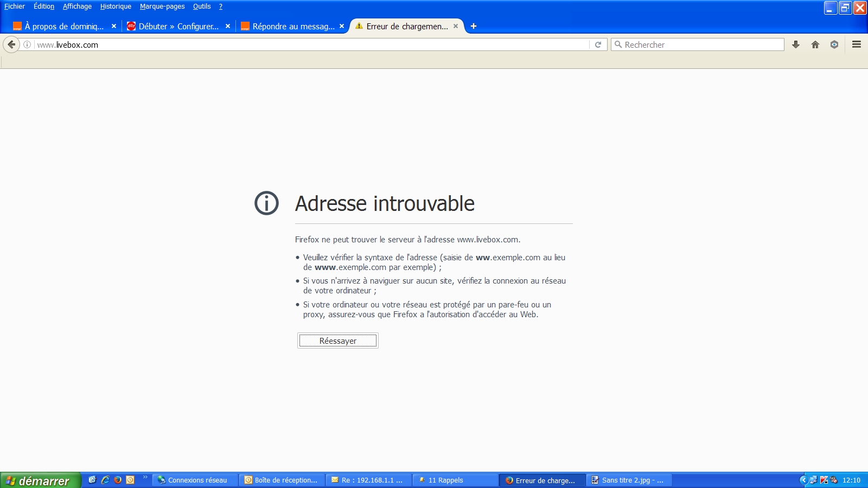Open the Historique menu
868x488 pixels.
click(116, 7)
